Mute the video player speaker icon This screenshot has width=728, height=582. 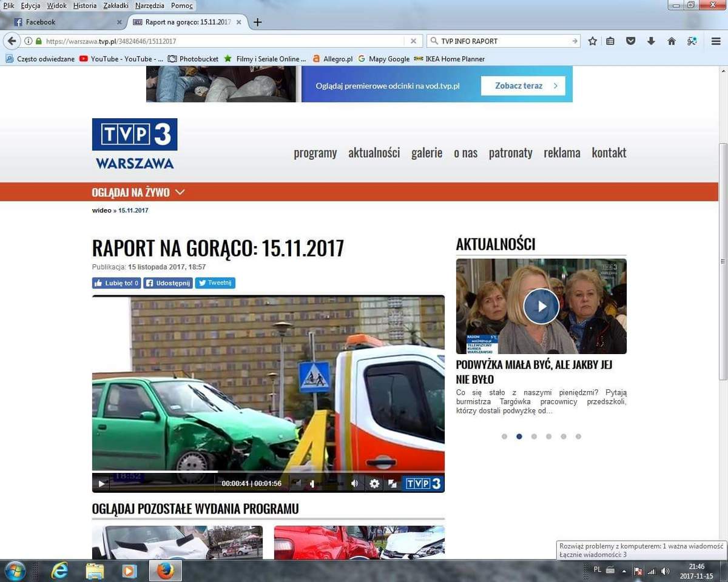coord(355,483)
